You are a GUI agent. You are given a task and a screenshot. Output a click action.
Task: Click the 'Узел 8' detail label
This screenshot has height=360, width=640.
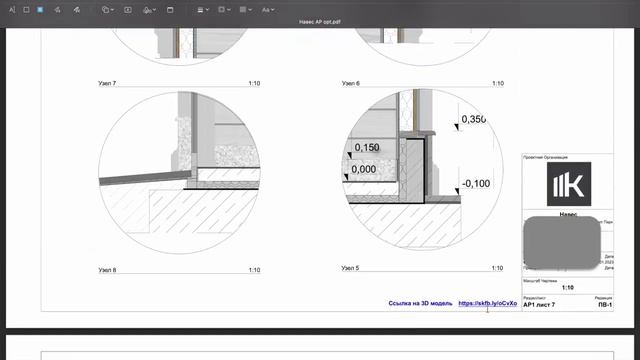coord(107,270)
